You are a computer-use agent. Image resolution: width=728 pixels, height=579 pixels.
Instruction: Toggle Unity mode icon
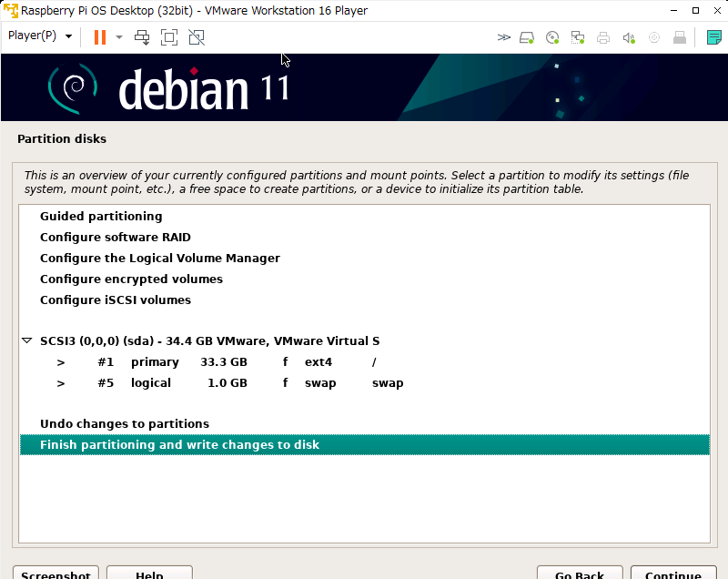pos(197,37)
